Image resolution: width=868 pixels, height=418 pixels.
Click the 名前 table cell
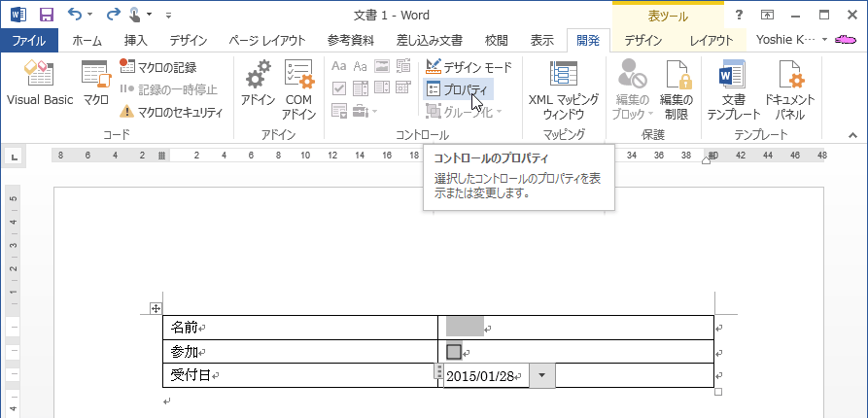point(300,328)
